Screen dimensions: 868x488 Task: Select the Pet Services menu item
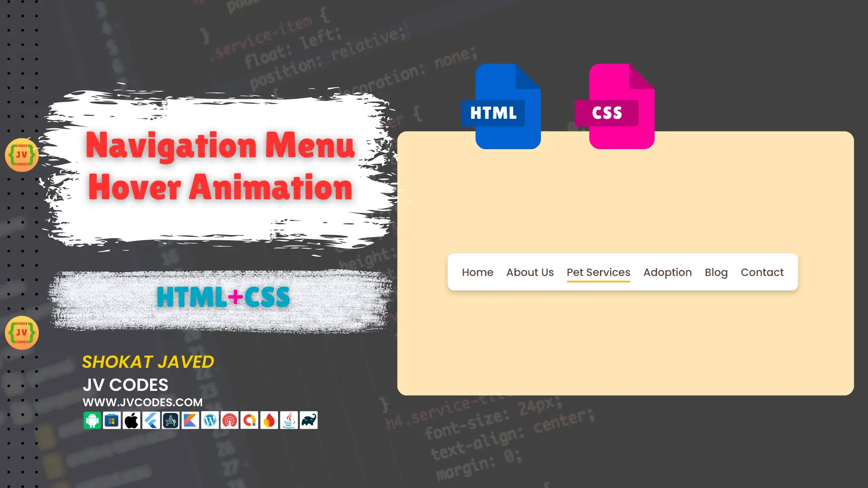click(599, 272)
